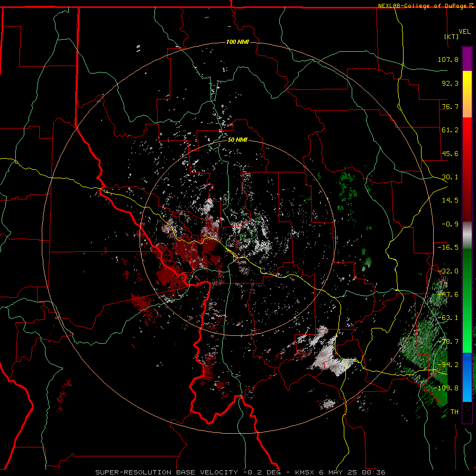Click the NEXLAB-College of DuPage header text

click(x=423, y=6)
